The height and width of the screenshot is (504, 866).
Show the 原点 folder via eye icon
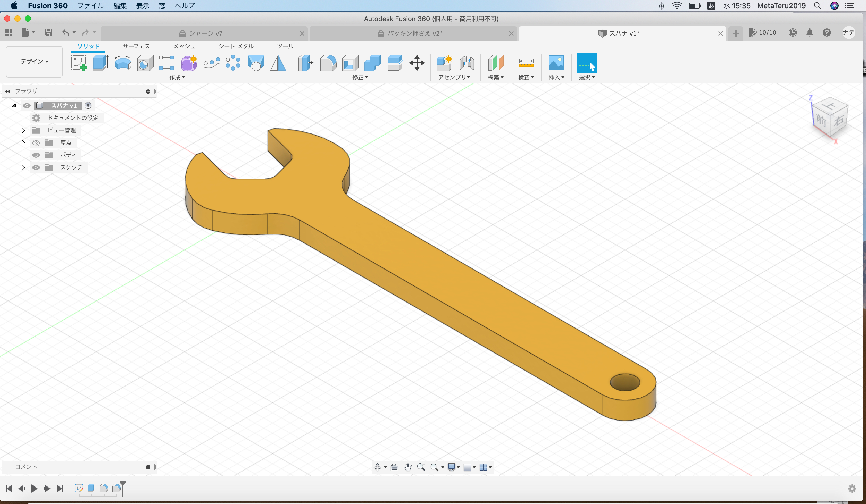(36, 142)
